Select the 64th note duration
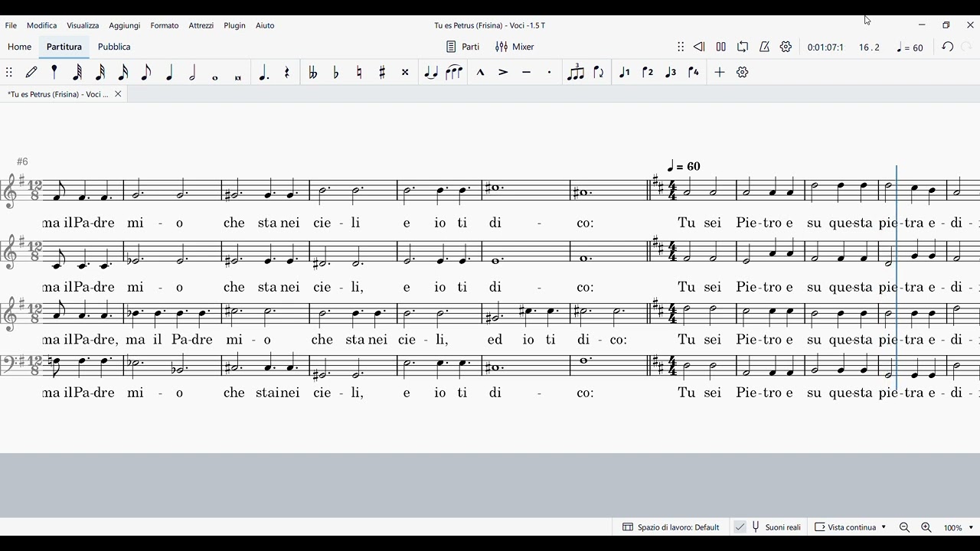 pyautogui.click(x=77, y=72)
